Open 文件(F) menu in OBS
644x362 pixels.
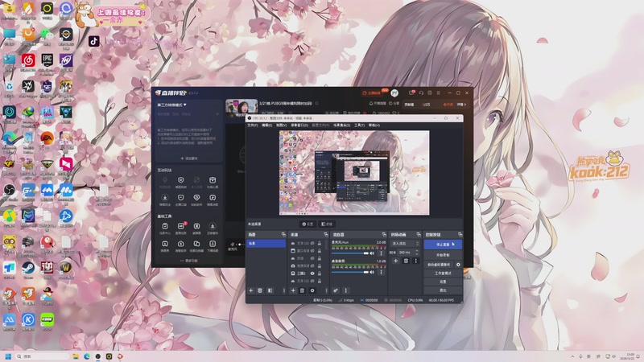[252, 125]
